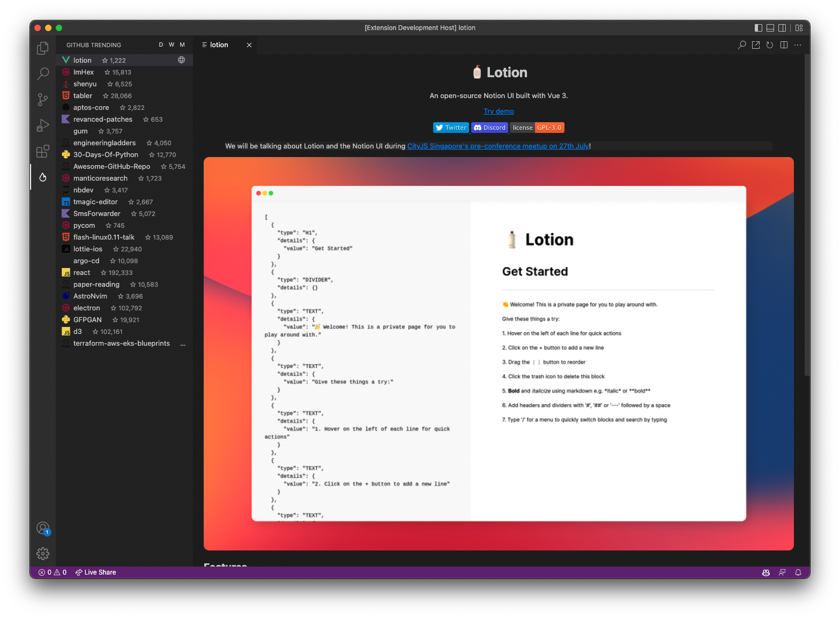
Task: Select engineeringladders repository
Action: [124, 143]
